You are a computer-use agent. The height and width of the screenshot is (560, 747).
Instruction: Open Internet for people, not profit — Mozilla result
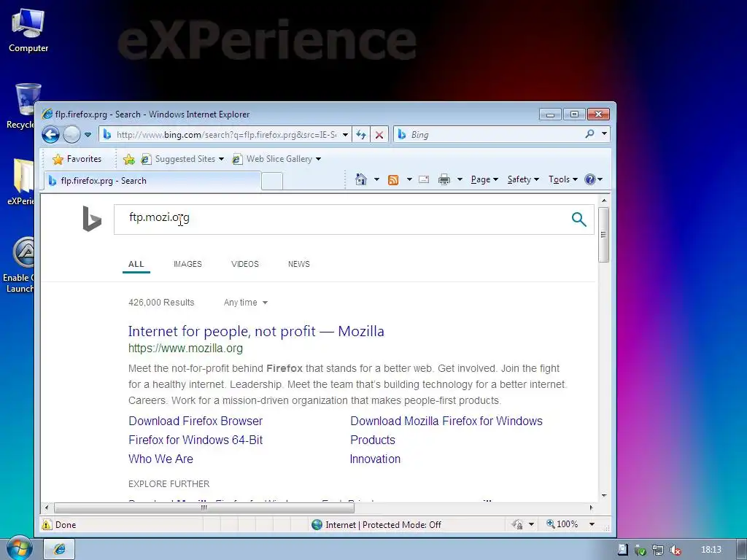pyautogui.click(x=256, y=331)
